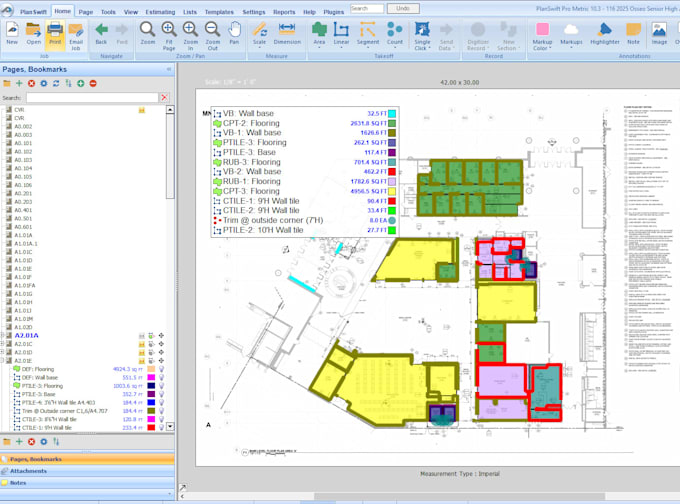Start a Linear takeoff

[x=341, y=29]
